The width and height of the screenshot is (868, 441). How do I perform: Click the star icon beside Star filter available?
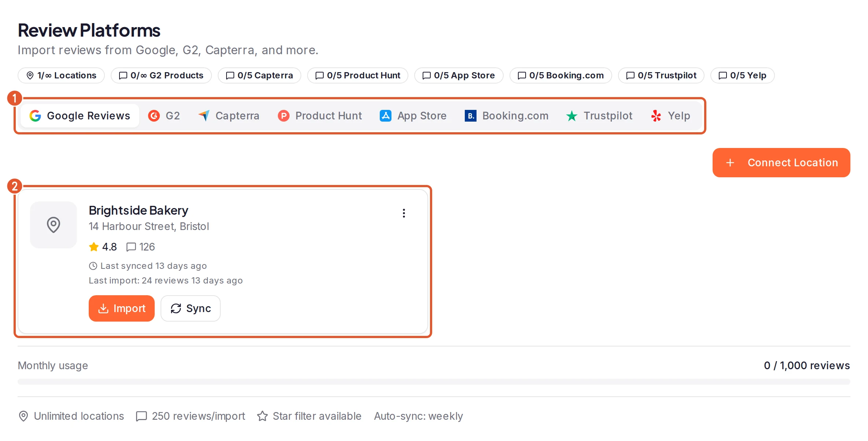click(x=262, y=416)
